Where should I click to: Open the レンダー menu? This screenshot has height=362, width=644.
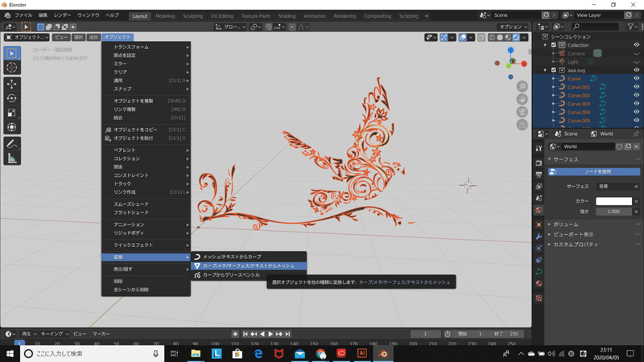tap(63, 15)
